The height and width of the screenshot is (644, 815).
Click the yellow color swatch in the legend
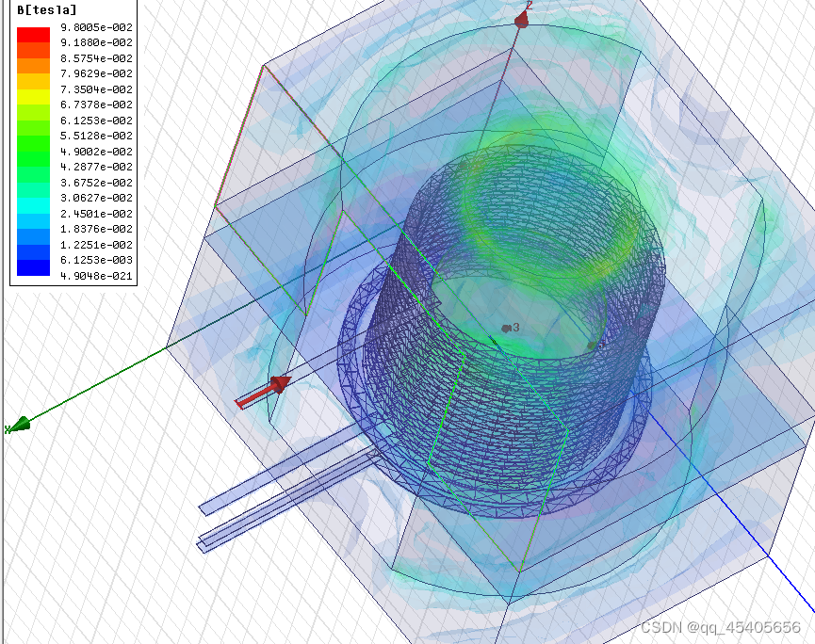tap(33, 97)
